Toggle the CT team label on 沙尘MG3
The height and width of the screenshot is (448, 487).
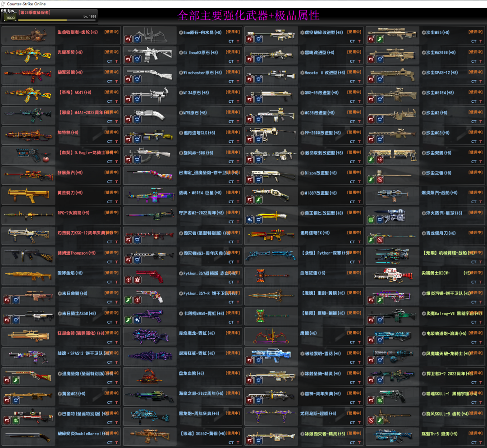point(473,142)
